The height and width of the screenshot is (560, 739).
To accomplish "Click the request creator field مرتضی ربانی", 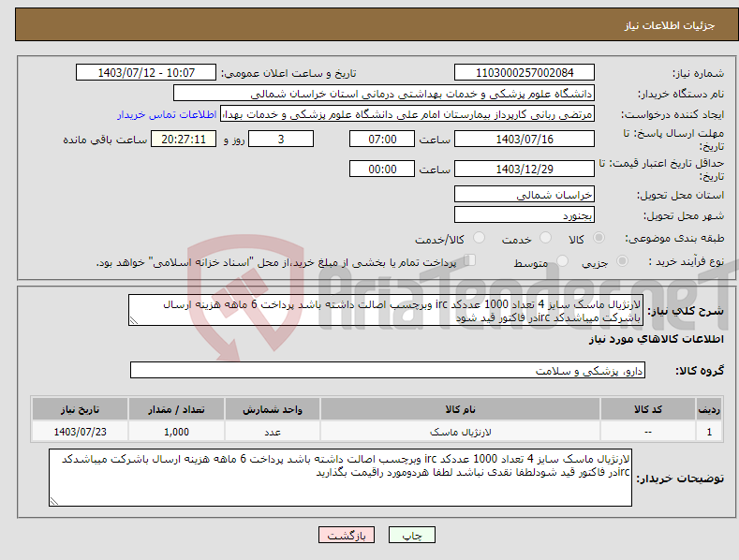I will coord(407,114).
